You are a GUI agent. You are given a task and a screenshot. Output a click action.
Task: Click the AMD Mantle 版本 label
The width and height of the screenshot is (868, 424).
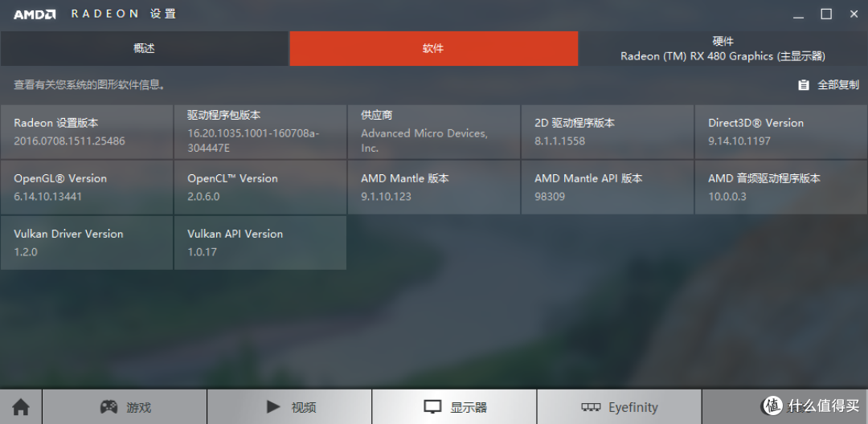point(404,178)
